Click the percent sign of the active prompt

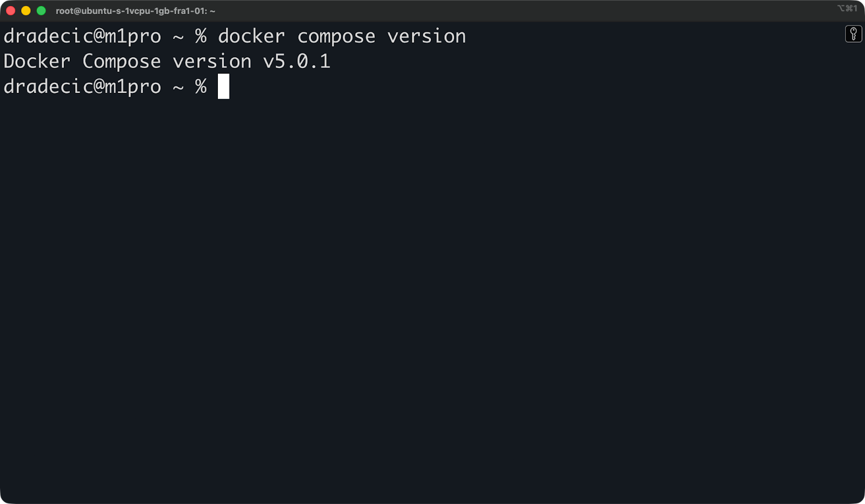coord(201,86)
